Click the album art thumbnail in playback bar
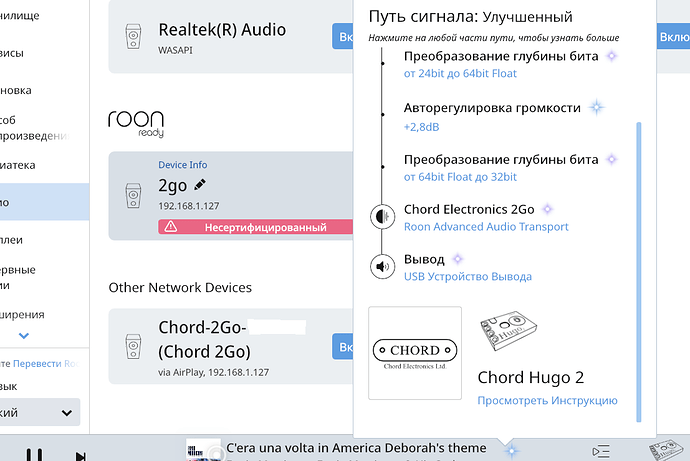 point(203,450)
